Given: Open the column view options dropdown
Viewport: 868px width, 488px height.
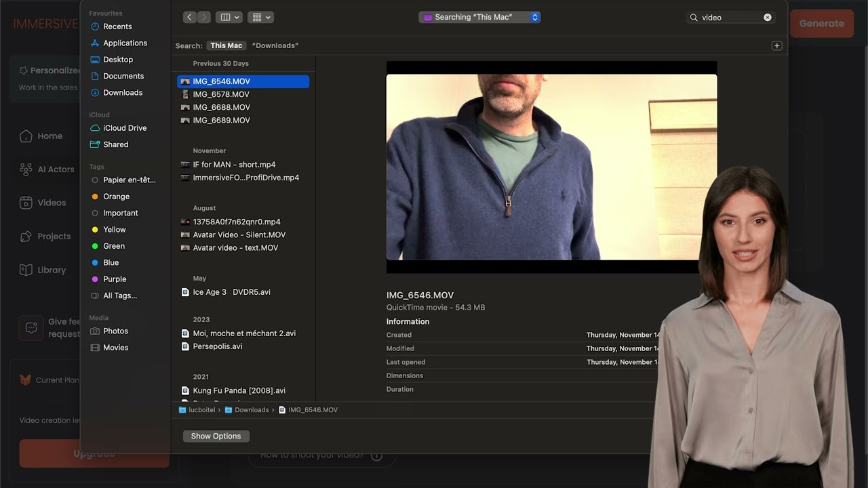Looking at the screenshot, I should tap(229, 18).
